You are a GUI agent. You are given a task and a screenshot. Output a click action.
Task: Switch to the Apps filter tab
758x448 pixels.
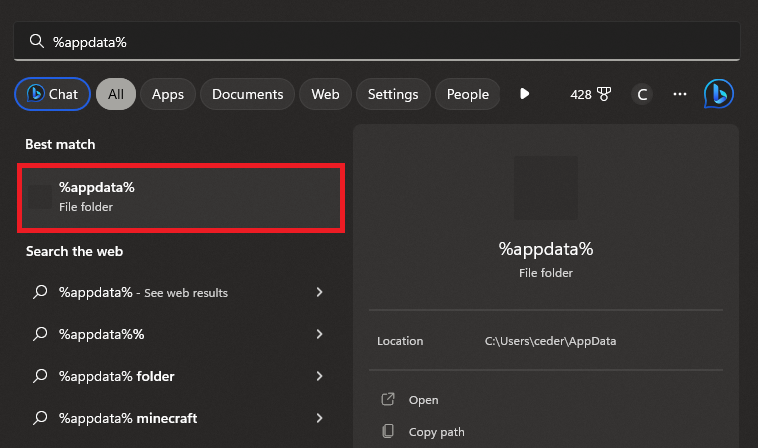point(167,94)
